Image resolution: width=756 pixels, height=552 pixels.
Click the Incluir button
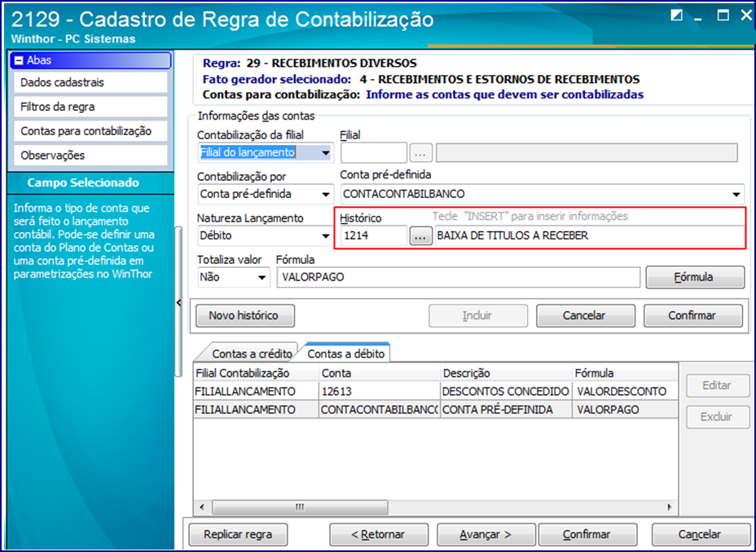[478, 316]
